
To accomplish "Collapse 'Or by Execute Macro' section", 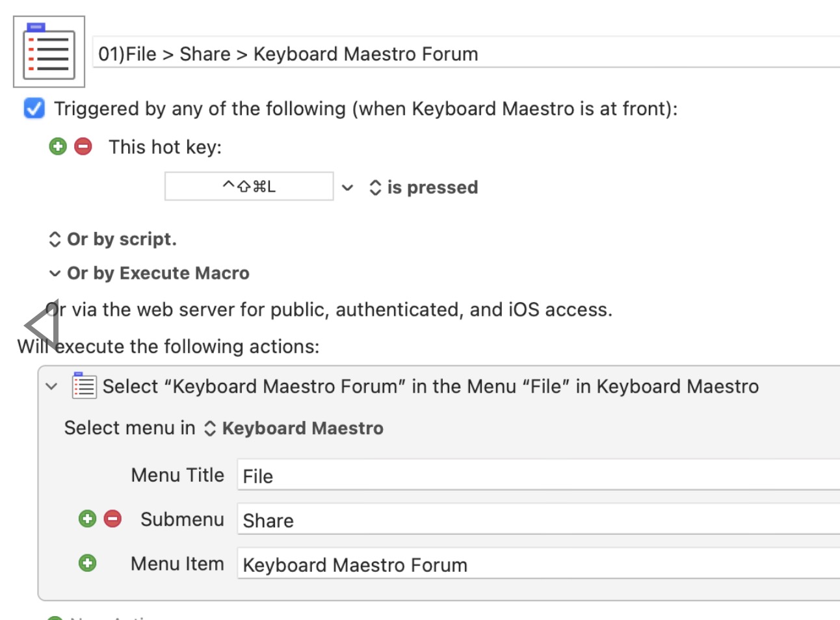I will (x=55, y=273).
